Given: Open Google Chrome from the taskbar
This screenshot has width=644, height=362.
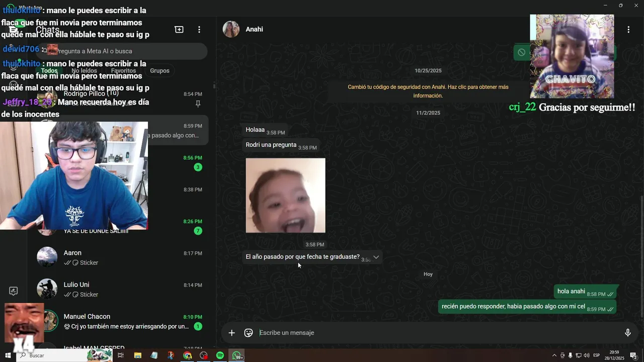Looking at the screenshot, I should point(187,355).
